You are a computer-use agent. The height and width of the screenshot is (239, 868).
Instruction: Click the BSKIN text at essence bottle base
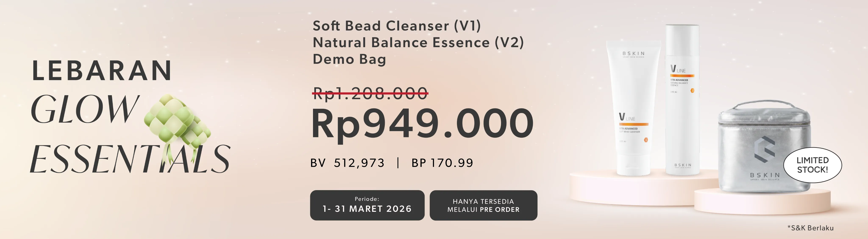[x=683, y=165]
